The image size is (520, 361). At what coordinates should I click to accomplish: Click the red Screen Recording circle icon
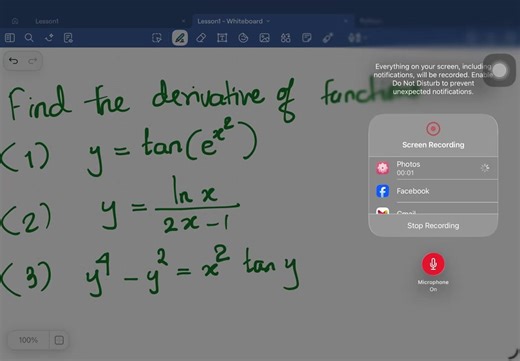[x=433, y=128]
